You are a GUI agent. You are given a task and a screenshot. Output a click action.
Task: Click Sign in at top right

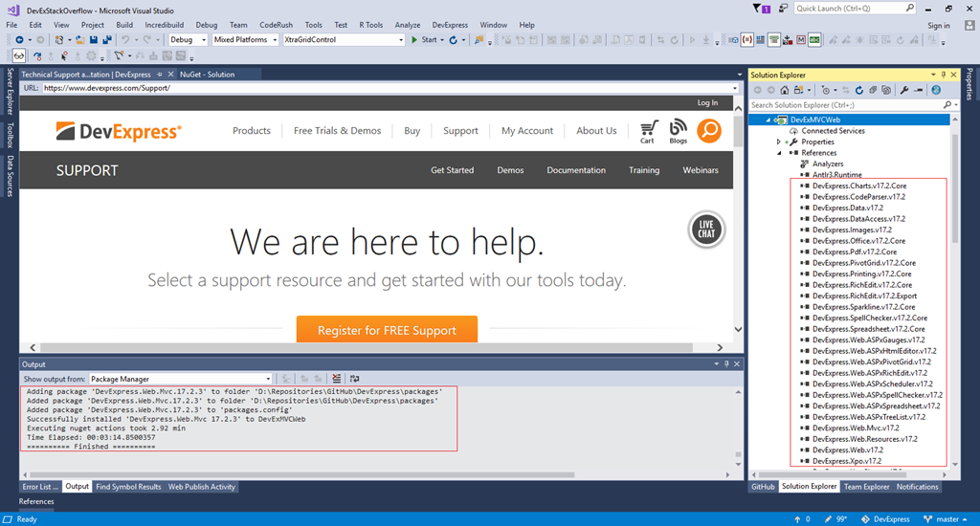click(x=939, y=26)
